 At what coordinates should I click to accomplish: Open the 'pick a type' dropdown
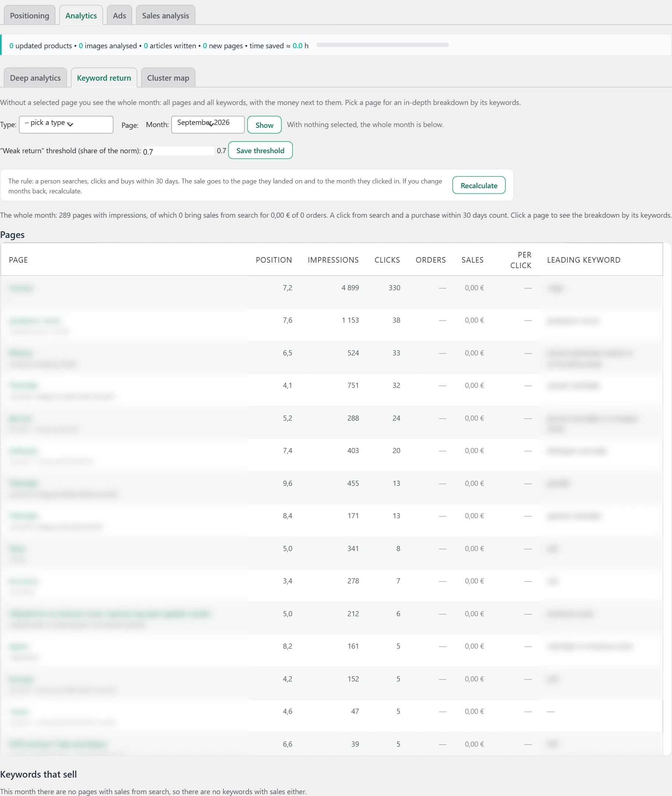click(66, 125)
